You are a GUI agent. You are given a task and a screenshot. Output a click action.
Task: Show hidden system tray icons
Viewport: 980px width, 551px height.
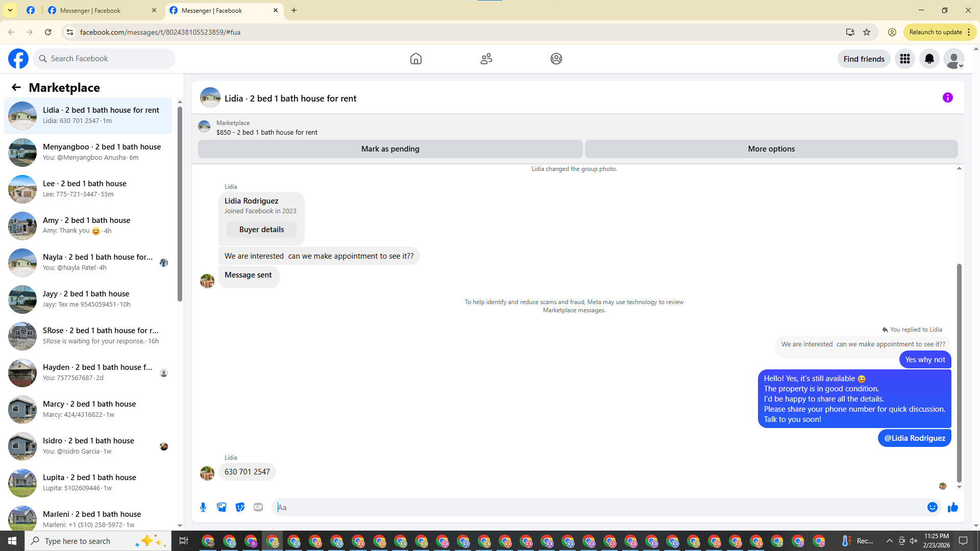(x=889, y=541)
